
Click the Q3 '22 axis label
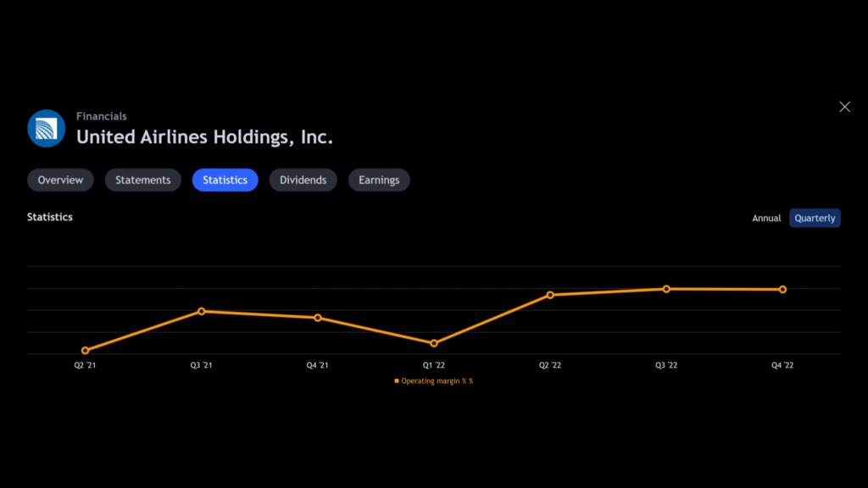pos(666,365)
